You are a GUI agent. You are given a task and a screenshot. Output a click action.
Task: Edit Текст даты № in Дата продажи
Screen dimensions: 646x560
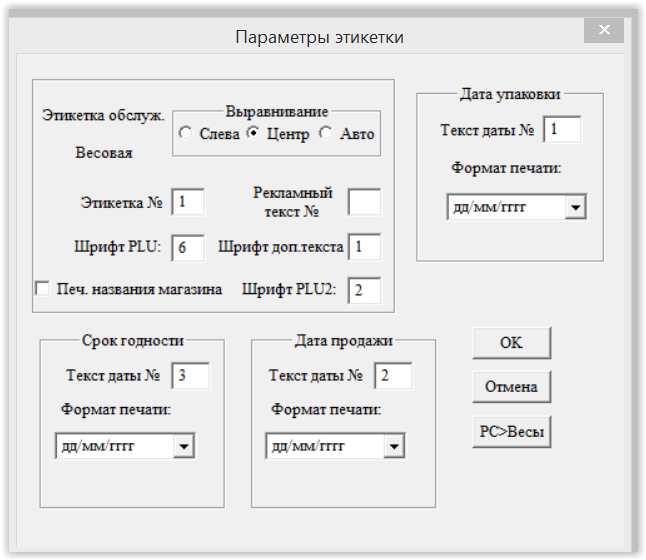(393, 375)
